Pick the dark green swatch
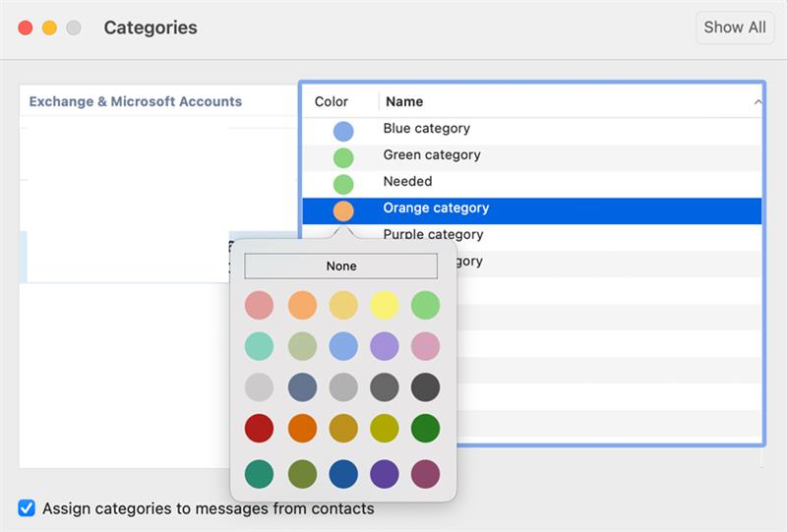This screenshot has width=787, height=532. pyautogui.click(x=426, y=429)
